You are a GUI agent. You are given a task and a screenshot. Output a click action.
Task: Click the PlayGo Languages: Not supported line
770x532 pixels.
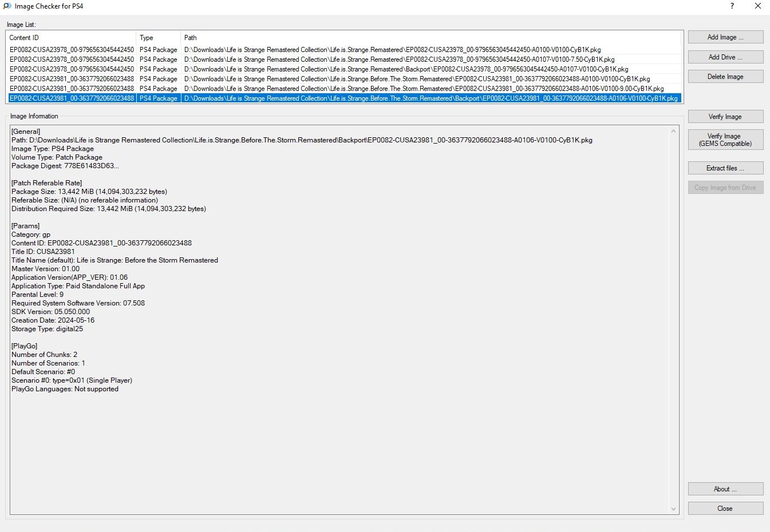point(65,389)
